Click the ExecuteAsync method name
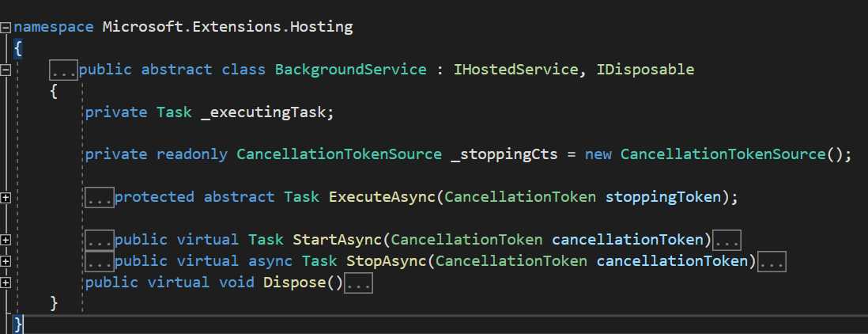 tap(382, 196)
